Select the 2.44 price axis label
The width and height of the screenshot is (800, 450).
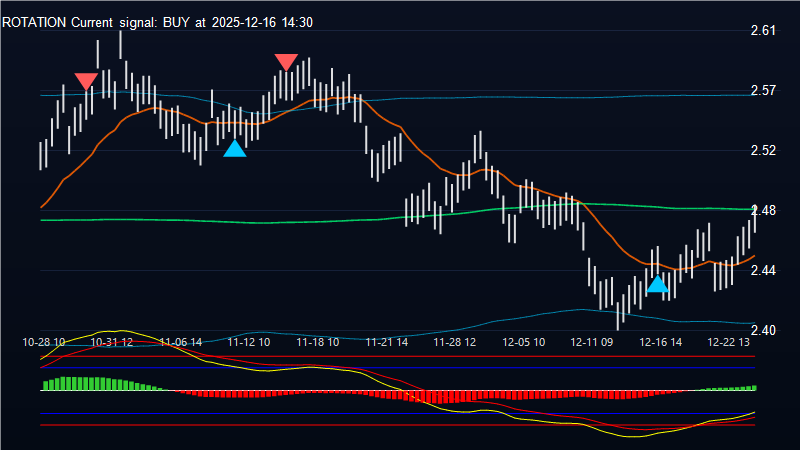[x=763, y=271]
